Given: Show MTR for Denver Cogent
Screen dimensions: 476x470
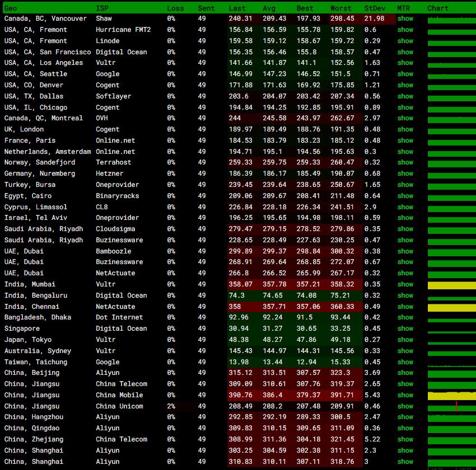Looking at the screenshot, I should tap(405, 85).
